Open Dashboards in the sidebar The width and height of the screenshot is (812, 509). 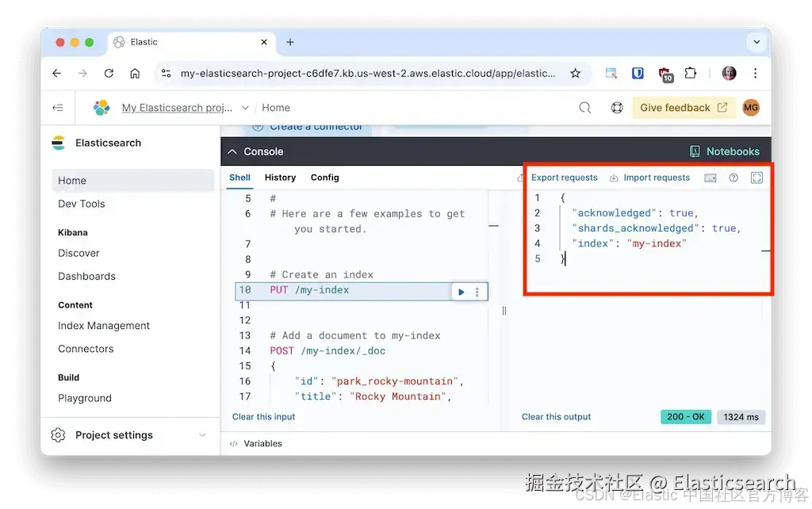pos(86,277)
